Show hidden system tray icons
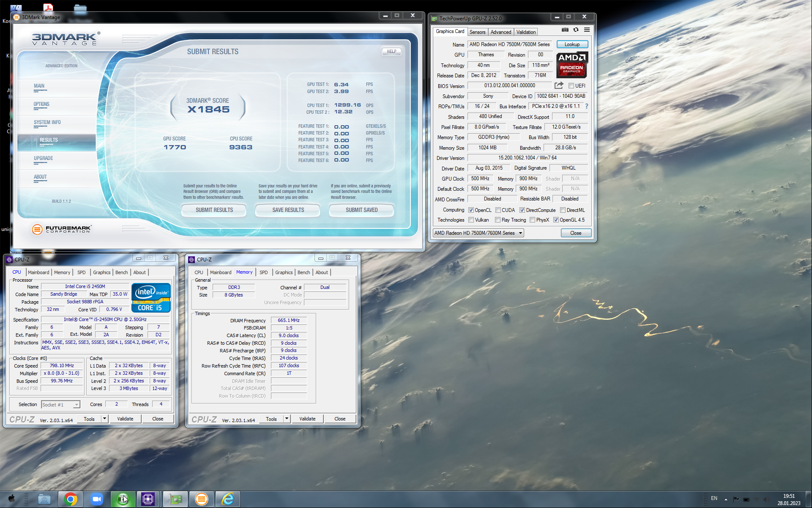 coord(726,499)
